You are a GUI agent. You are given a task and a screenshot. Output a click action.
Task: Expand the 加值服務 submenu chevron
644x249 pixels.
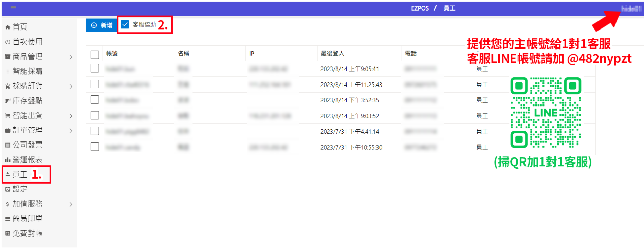pos(71,204)
